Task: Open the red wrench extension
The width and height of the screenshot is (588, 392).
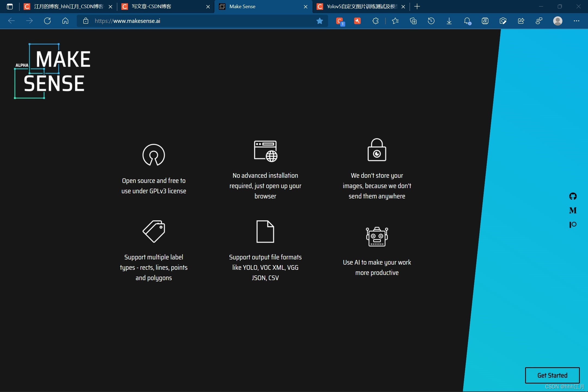Action: (x=357, y=21)
